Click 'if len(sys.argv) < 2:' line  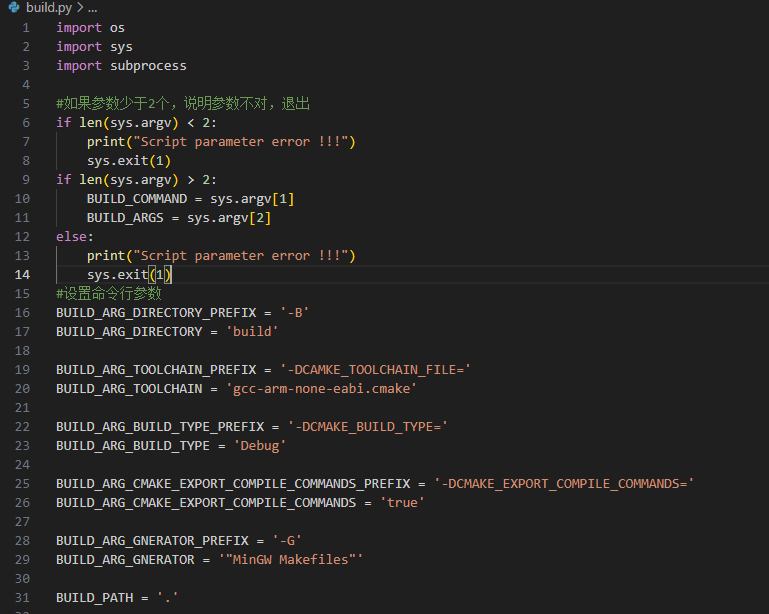[x=136, y=123]
